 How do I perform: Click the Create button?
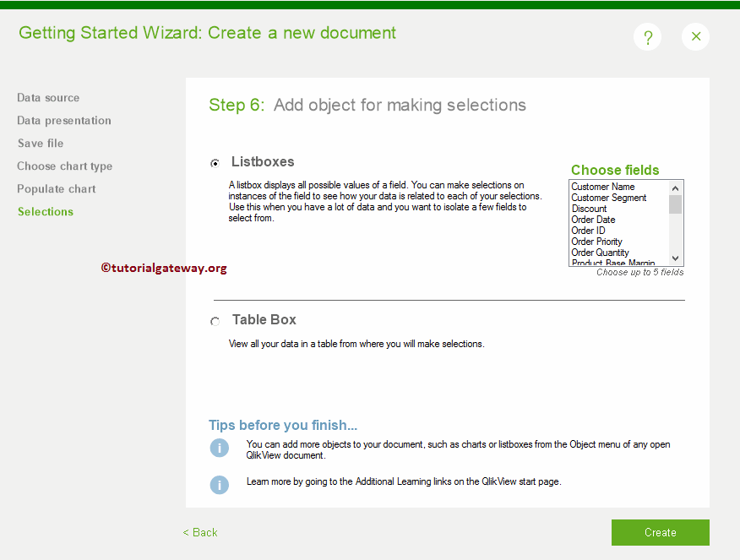(660, 532)
